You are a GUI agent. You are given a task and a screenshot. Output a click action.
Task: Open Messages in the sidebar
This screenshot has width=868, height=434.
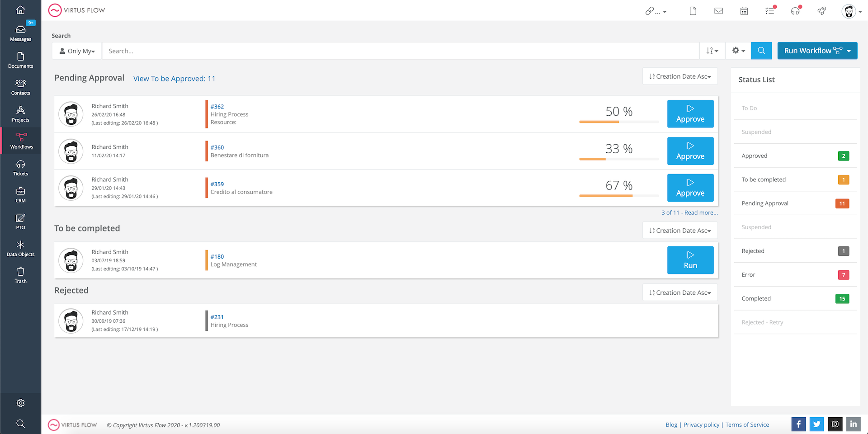(21, 33)
